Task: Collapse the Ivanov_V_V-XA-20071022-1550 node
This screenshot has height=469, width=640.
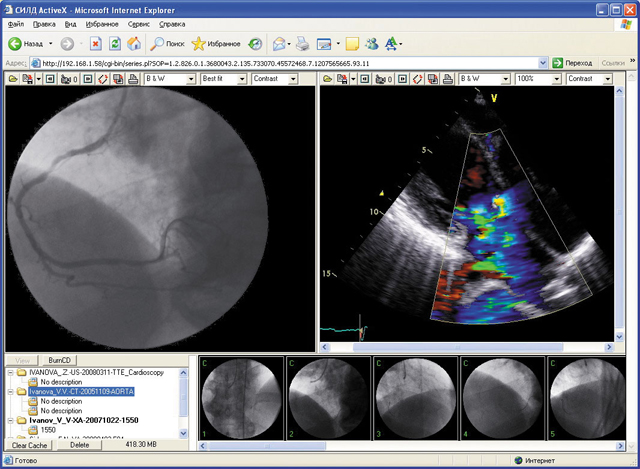Action: pos(11,420)
